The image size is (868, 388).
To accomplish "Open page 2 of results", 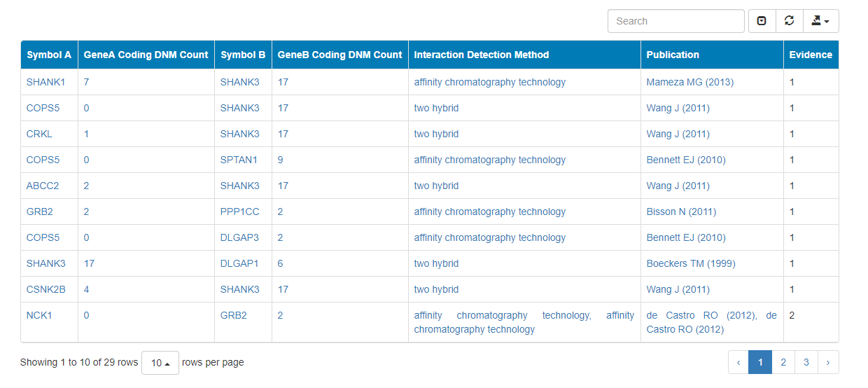I will point(783,362).
